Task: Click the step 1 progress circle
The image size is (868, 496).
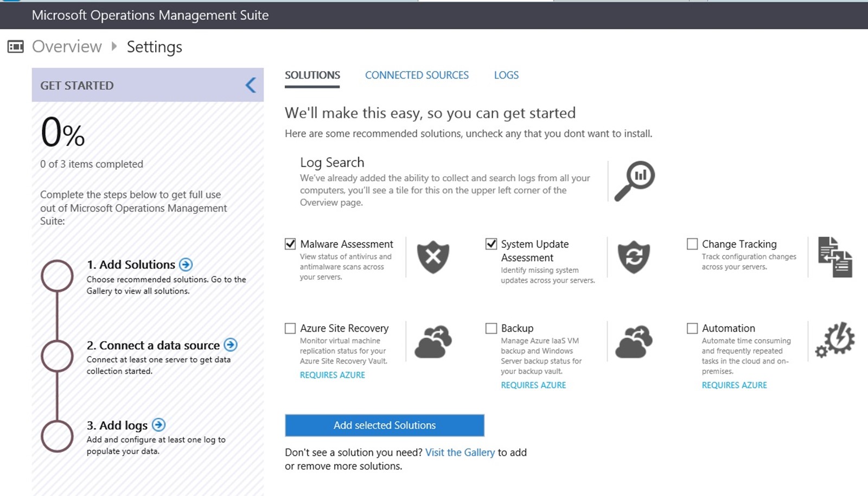Action: [57, 276]
